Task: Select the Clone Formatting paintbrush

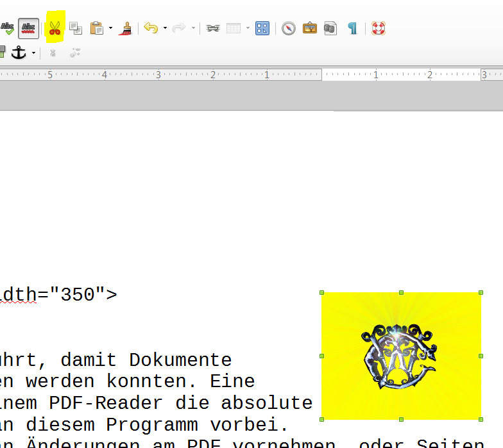Action: point(126,28)
